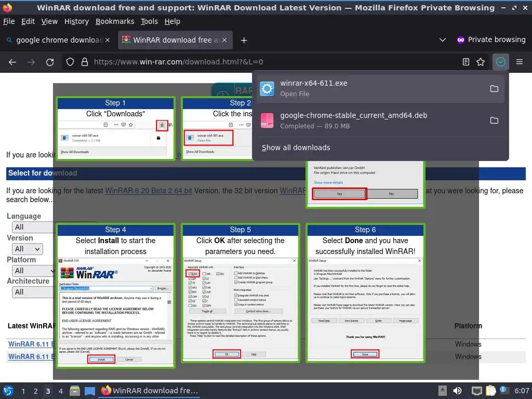Viewport: 532px width, 399px height.
Task: Click Private browsing indicator
Action: click(491, 39)
